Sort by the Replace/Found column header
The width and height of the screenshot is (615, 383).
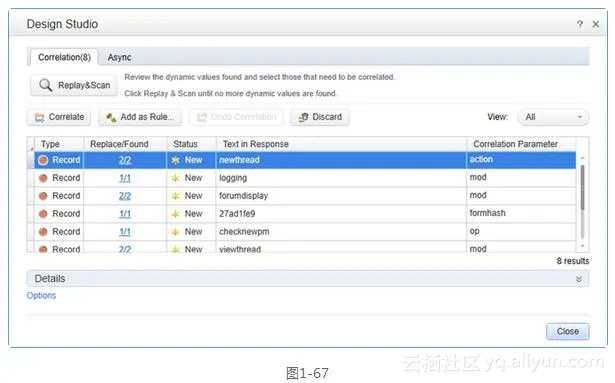126,144
